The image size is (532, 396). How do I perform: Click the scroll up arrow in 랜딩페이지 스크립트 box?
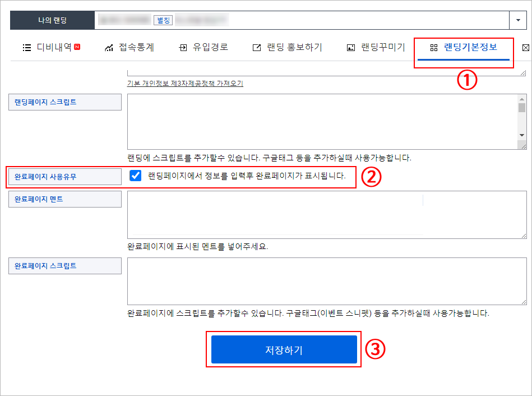click(x=521, y=98)
